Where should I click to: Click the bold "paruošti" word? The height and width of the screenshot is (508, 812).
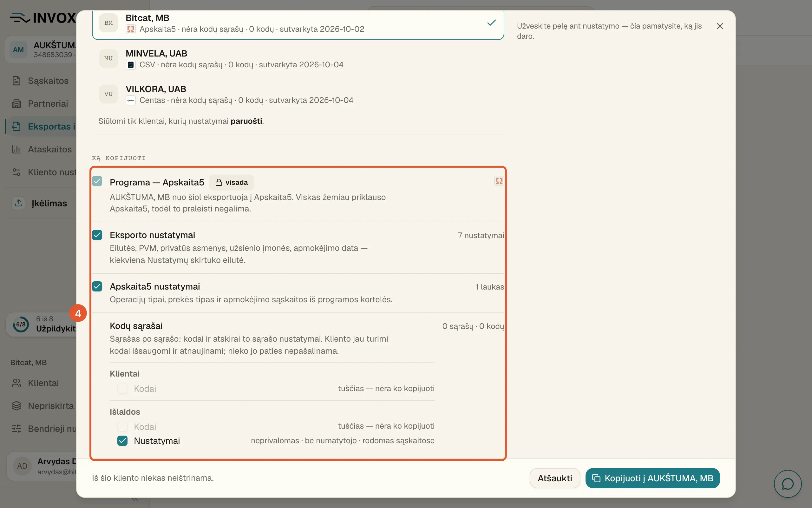(246, 121)
